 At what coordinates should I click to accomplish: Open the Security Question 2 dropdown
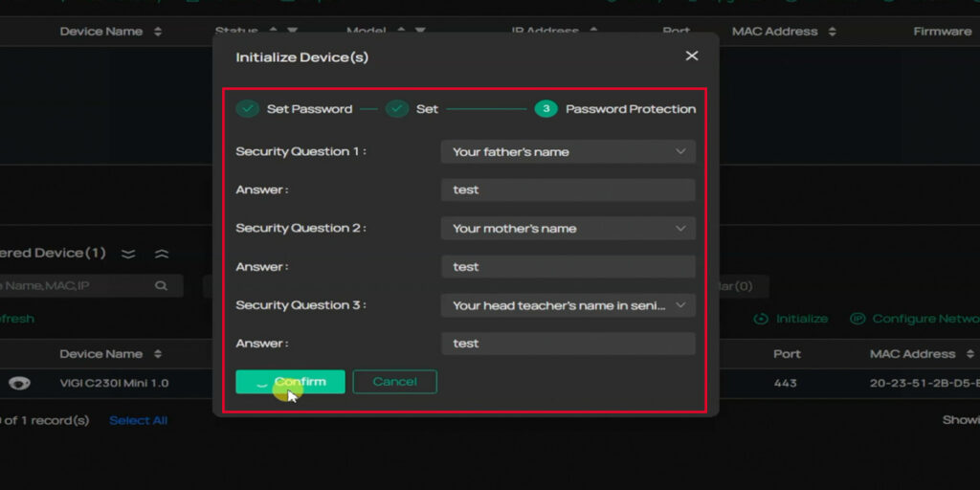[568, 229]
